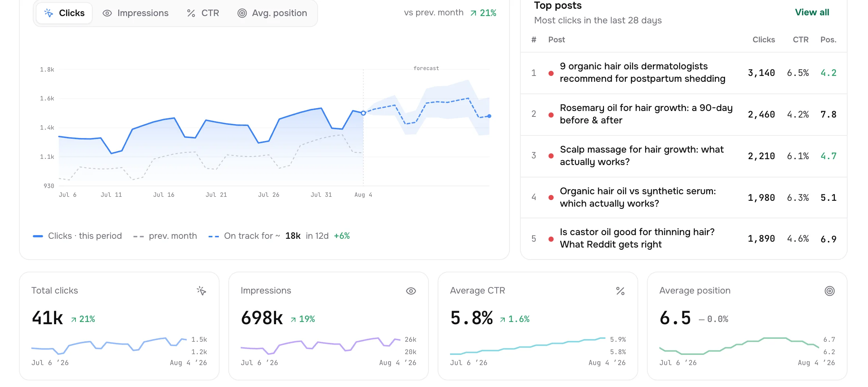Open View all top posts
Viewport: 868px width, 387px height.
812,12
